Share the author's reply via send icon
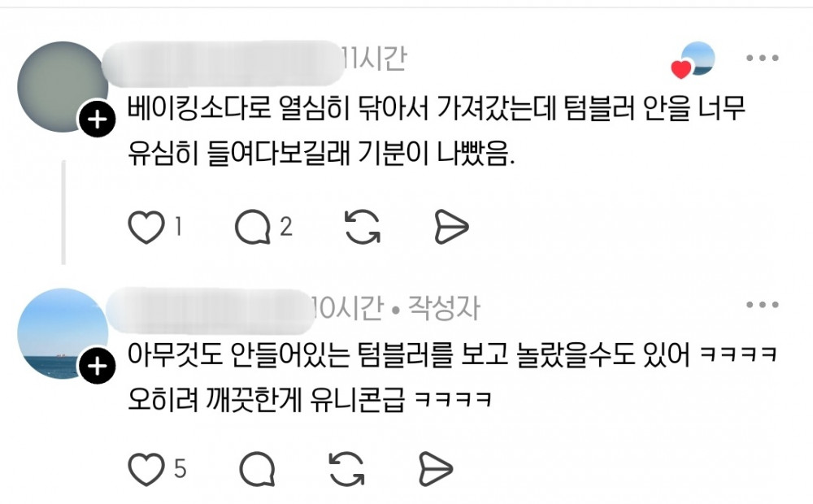Screen dimensions: 813x504 click(436, 469)
